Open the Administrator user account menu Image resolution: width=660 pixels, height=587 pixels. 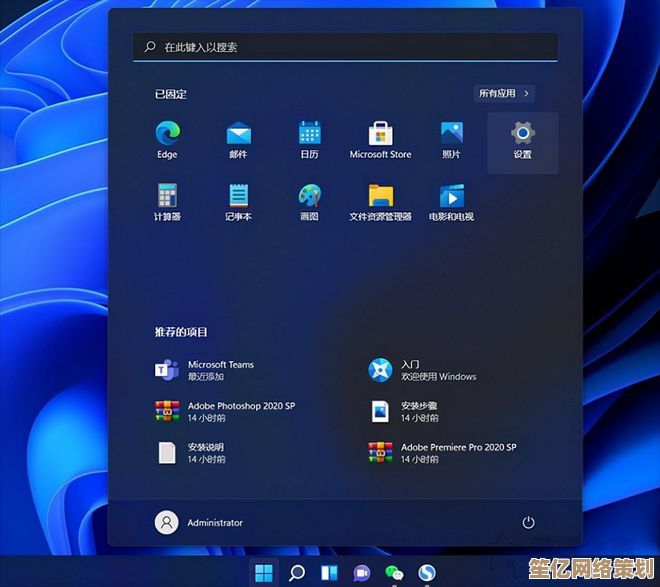[199, 523]
